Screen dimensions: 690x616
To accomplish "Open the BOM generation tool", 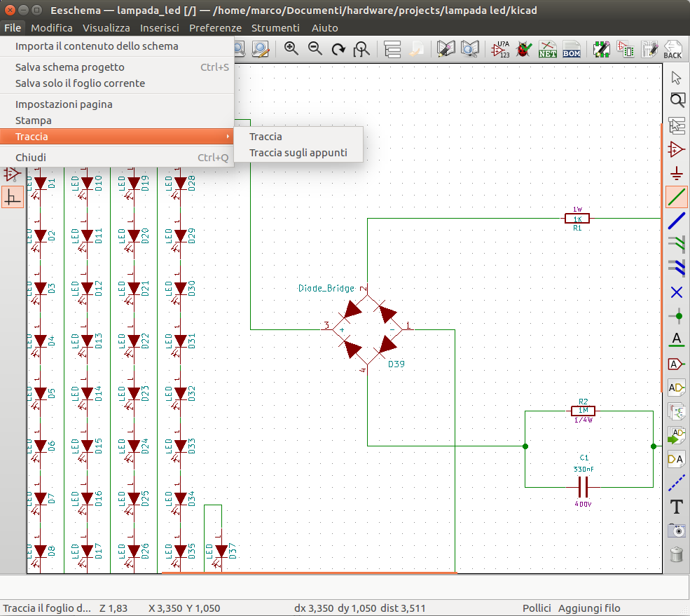I will click(571, 49).
